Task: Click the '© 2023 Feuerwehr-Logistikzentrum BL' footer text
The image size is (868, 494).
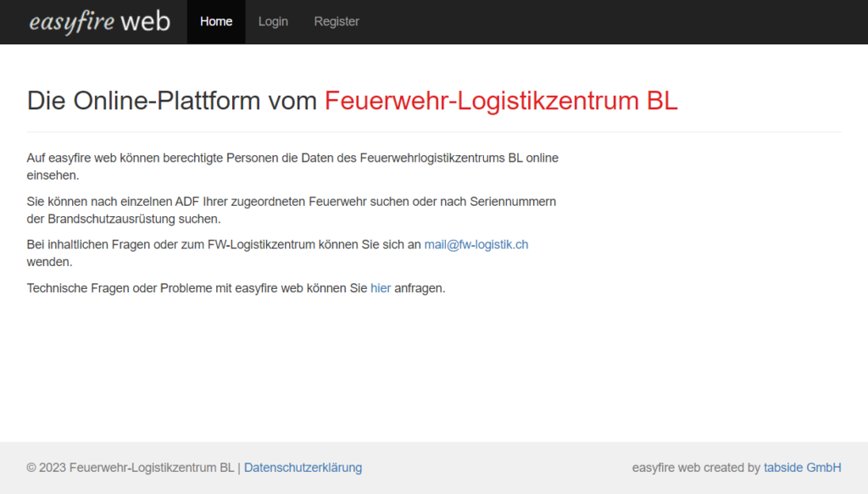Action: click(x=130, y=468)
